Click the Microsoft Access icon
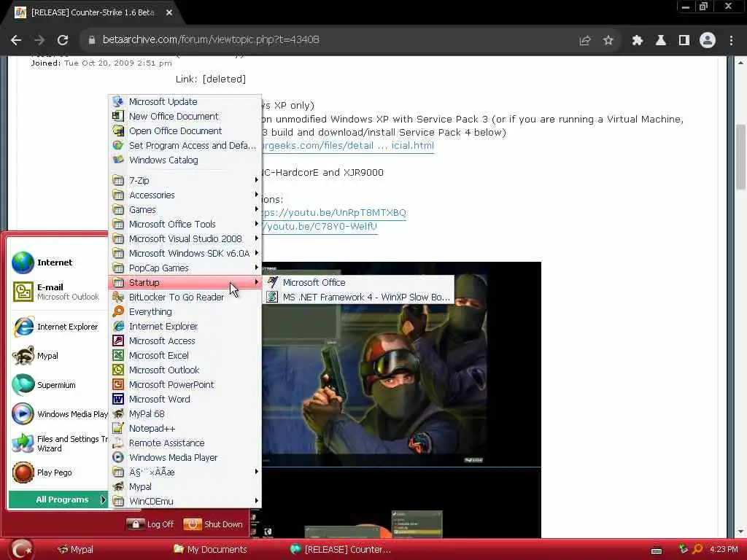This screenshot has width=747, height=560. click(x=118, y=341)
